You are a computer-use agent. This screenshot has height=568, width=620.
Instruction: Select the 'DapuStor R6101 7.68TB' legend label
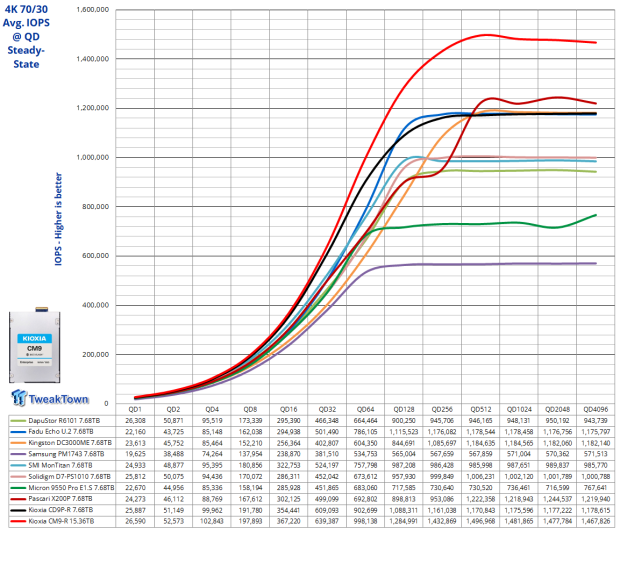[x=64, y=420]
